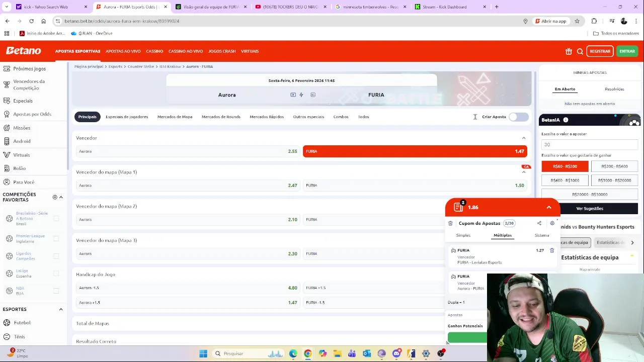Reload the page in Chrome
Viewport: 644px width, 362px height.
[x=31, y=21]
